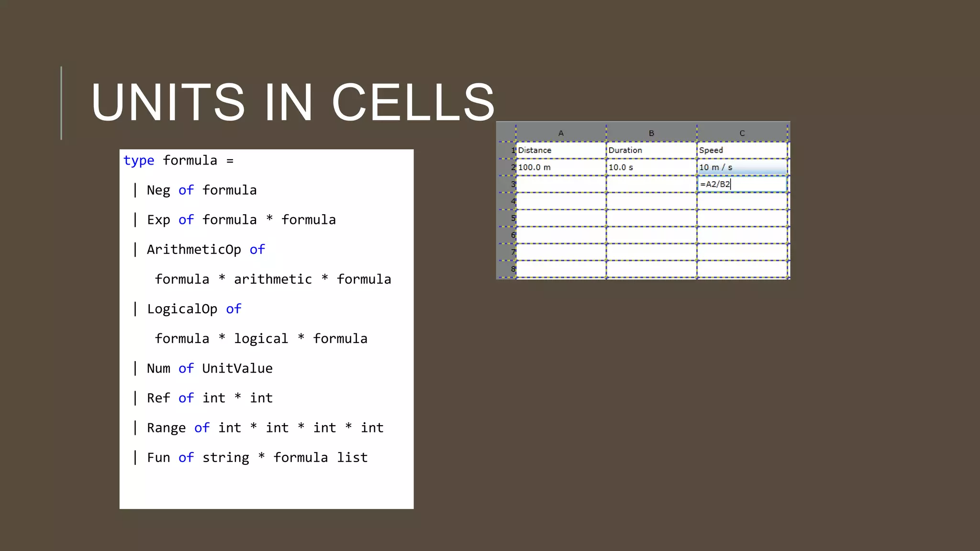Screen dimensions: 980x551
Task: Click the 'type formula =' code line
Action: click(x=178, y=160)
